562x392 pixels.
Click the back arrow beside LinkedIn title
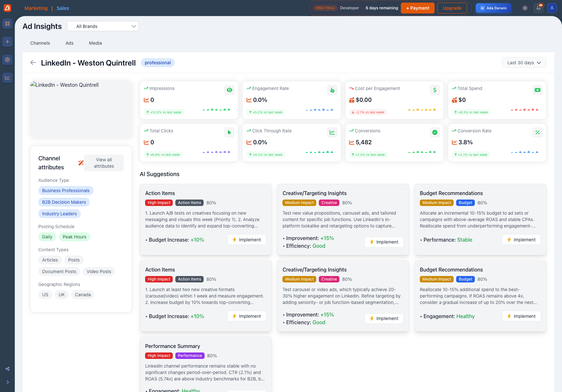[33, 63]
